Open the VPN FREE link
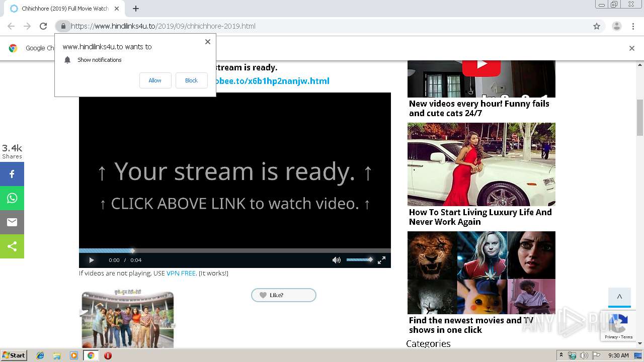644x362 pixels. (181, 273)
